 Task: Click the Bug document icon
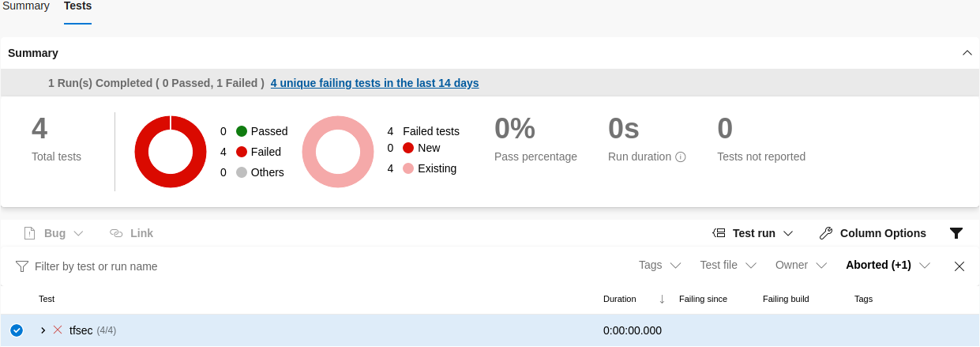[x=30, y=233]
